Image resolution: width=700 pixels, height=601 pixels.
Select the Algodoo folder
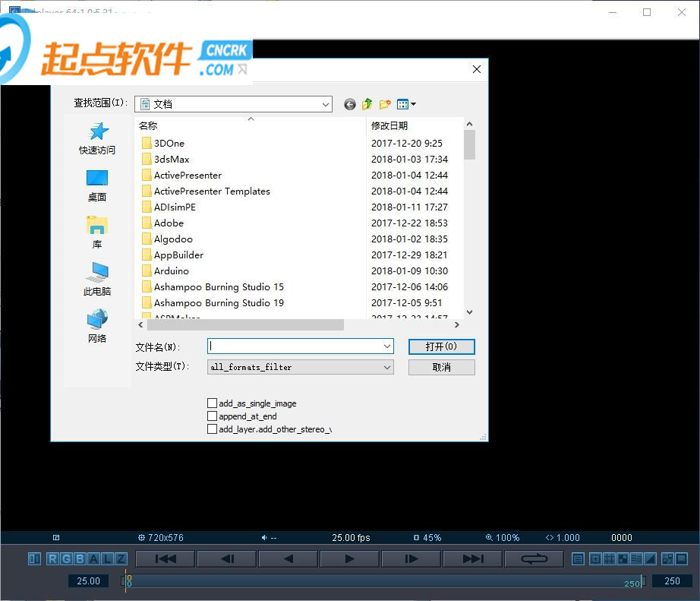coord(167,239)
